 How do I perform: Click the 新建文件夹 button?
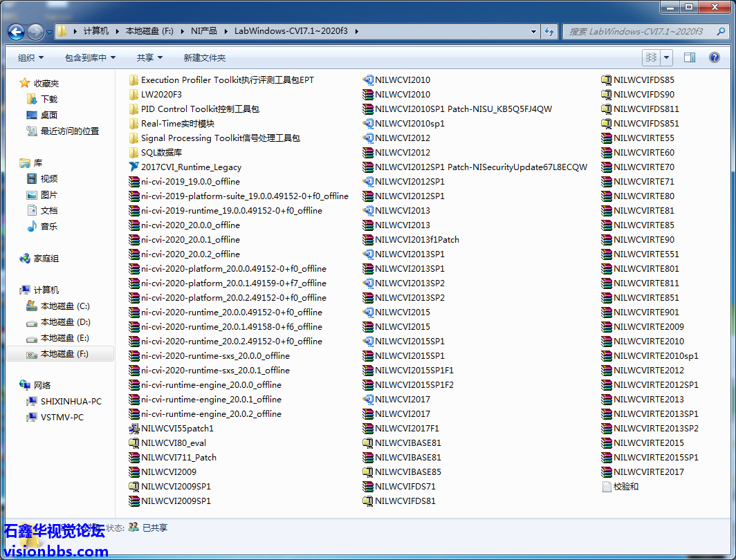coord(204,58)
